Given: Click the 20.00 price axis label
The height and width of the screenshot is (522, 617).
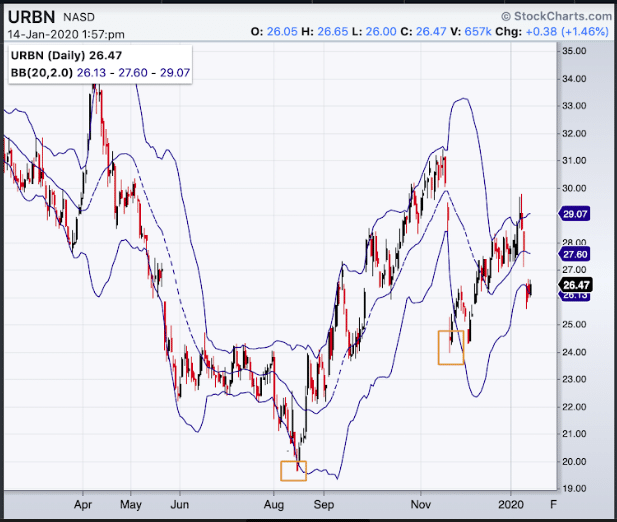Looking at the screenshot, I should tap(574, 462).
